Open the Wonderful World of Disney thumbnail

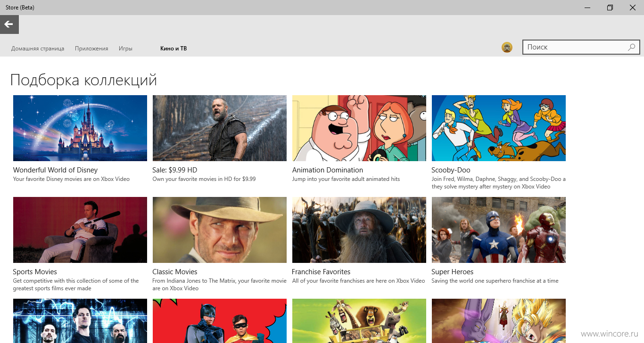point(80,128)
